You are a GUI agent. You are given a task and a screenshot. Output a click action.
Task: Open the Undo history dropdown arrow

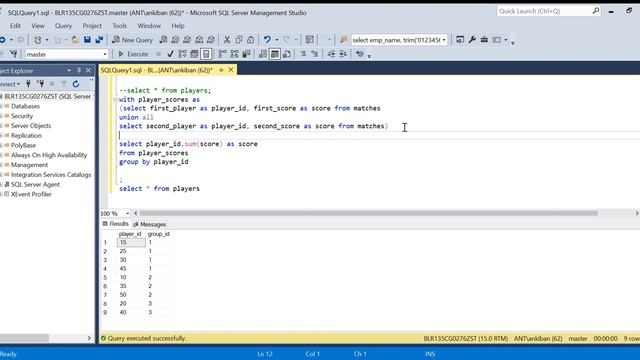pyautogui.click(x=277, y=40)
